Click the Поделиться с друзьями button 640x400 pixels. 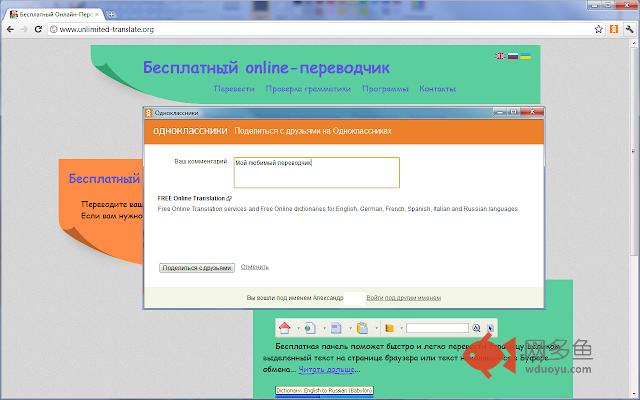tap(197, 268)
